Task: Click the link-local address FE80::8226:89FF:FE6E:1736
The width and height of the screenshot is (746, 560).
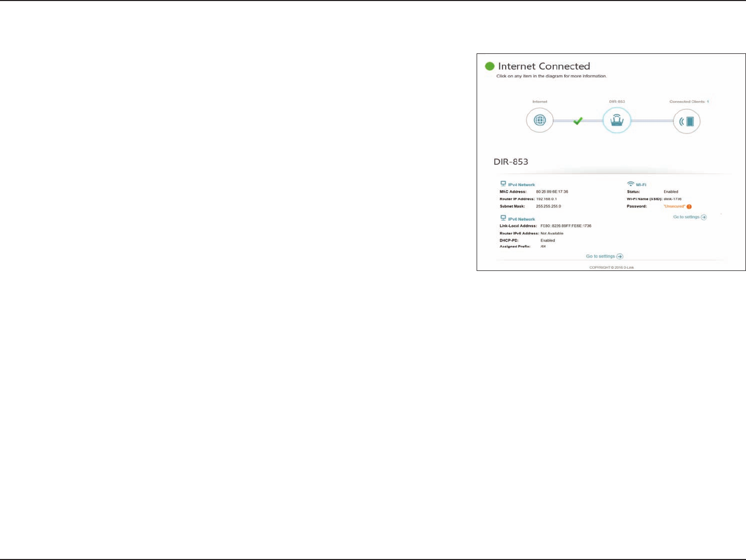Action: coord(566,226)
